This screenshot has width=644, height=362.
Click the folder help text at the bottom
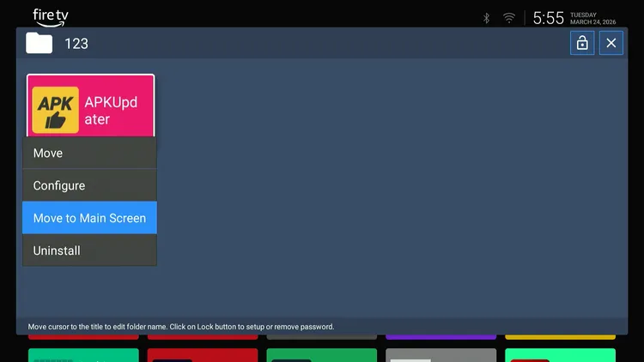click(181, 327)
